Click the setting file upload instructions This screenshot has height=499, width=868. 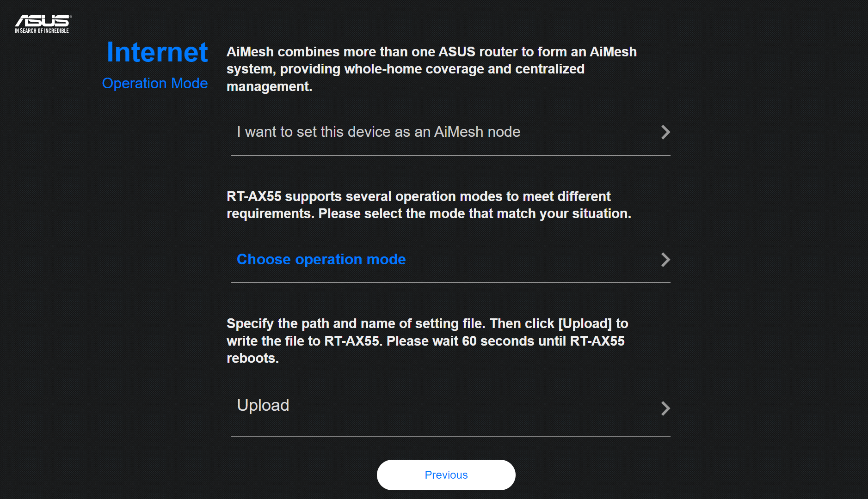pyautogui.click(x=427, y=341)
